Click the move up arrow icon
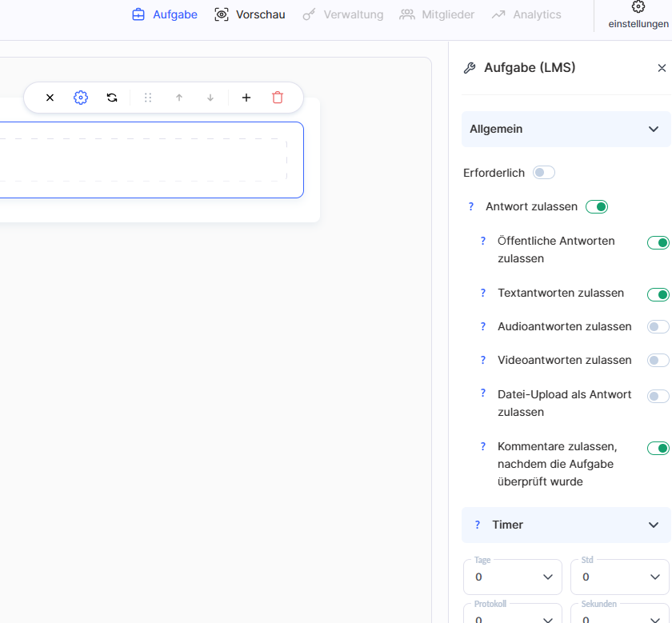The height and width of the screenshot is (623, 672). point(179,98)
